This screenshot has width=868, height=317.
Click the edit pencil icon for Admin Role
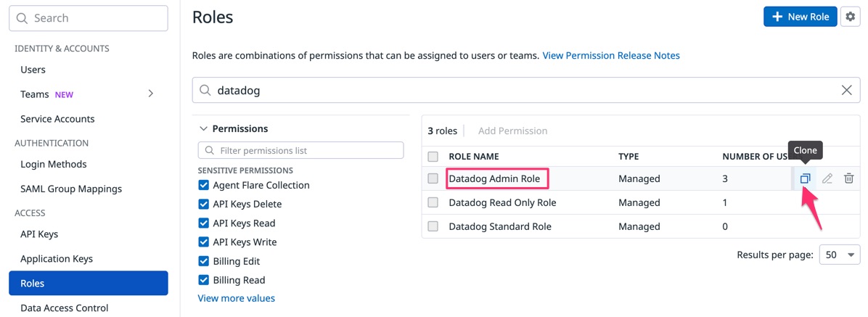pos(827,178)
